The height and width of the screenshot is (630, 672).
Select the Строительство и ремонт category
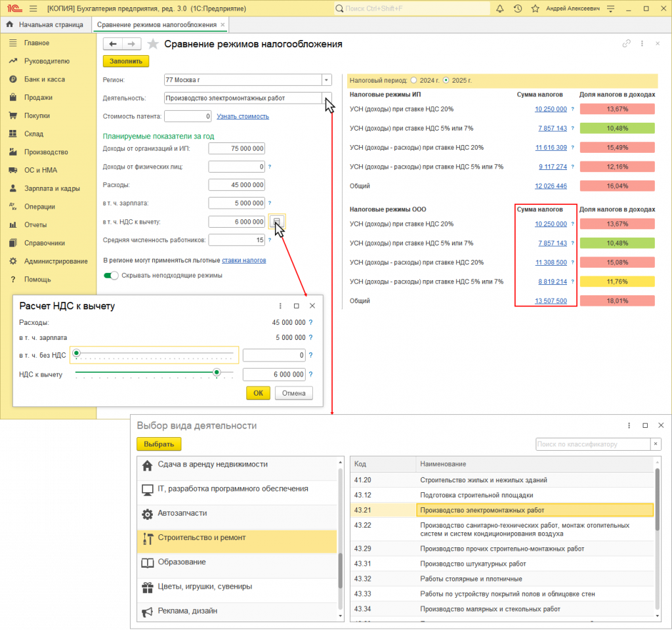(x=237, y=541)
